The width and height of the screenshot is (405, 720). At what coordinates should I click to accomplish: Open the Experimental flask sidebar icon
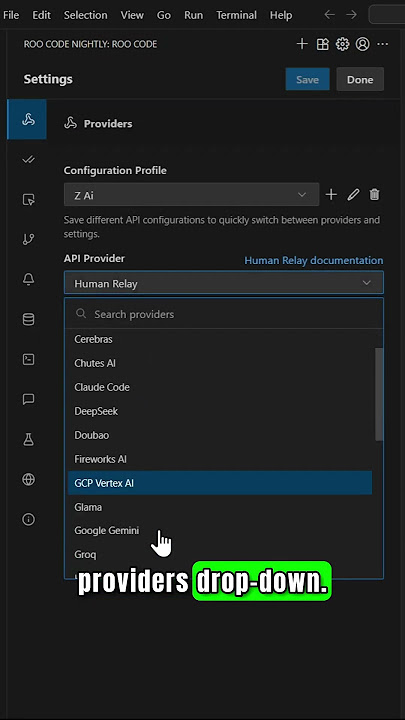pyautogui.click(x=28, y=439)
